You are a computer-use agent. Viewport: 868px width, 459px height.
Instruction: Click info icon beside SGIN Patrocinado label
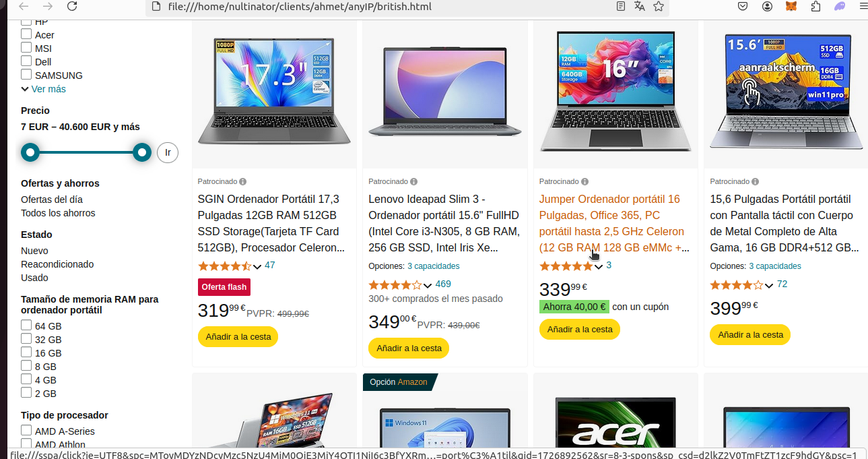pos(243,181)
